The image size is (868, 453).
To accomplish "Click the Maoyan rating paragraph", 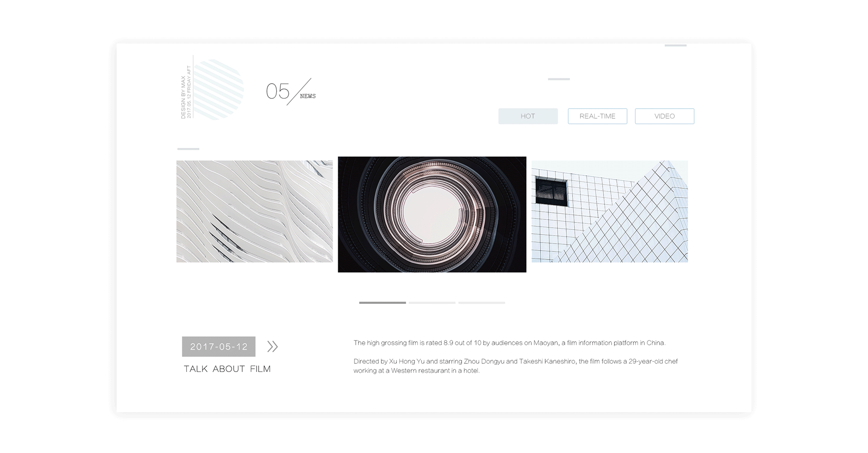I will click(509, 343).
